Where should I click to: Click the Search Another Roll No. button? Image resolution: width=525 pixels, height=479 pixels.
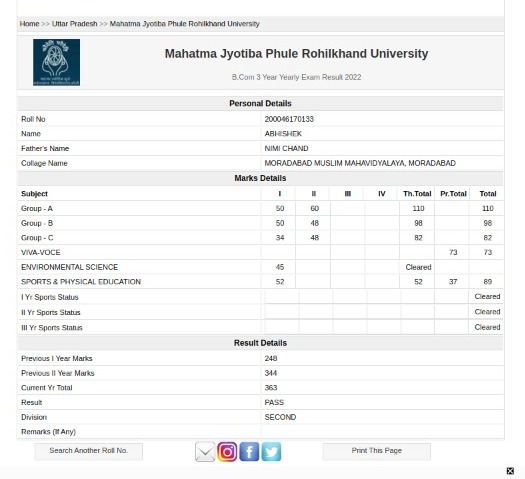tap(89, 451)
